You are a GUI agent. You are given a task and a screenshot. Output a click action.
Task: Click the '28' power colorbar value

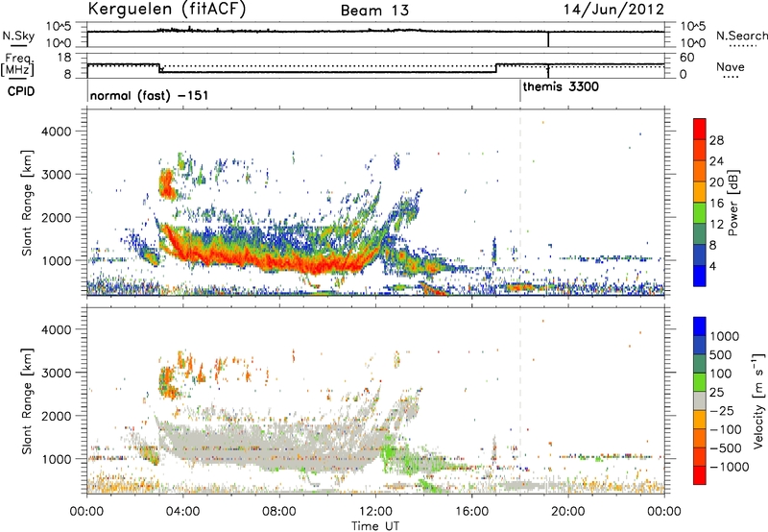pos(716,140)
